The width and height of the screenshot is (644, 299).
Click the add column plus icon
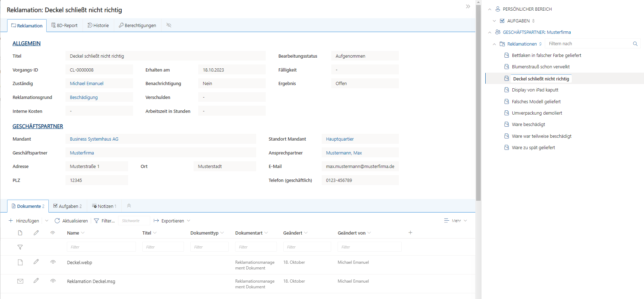[410, 233]
